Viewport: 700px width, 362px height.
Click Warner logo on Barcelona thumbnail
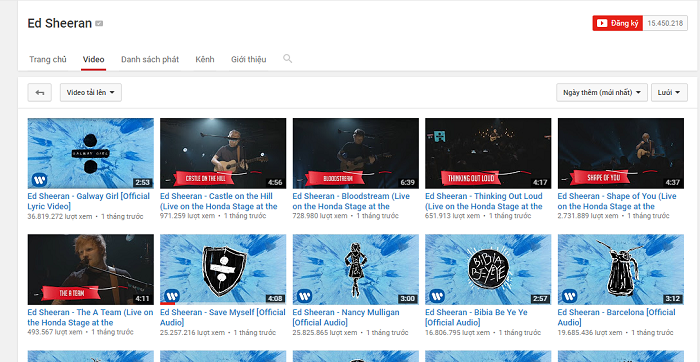[569, 296]
